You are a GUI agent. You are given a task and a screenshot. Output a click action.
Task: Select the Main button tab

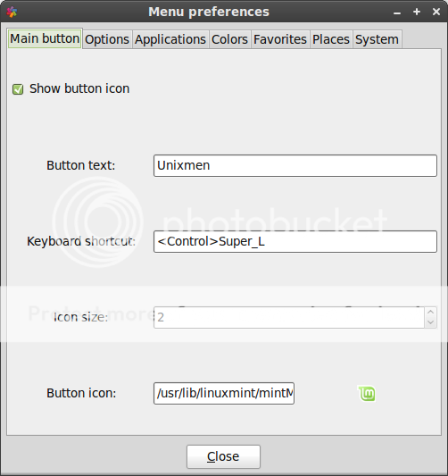(x=45, y=39)
